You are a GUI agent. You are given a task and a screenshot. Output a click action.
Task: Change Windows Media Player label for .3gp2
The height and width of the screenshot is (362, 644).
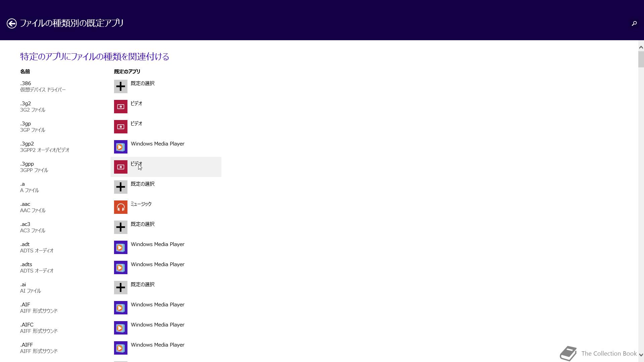click(158, 143)
